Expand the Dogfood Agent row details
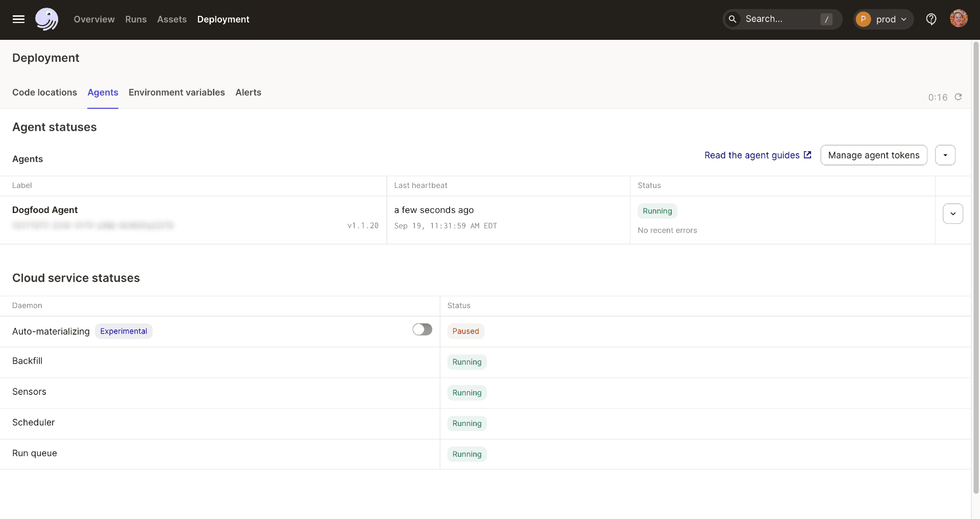 coord(952,214)
